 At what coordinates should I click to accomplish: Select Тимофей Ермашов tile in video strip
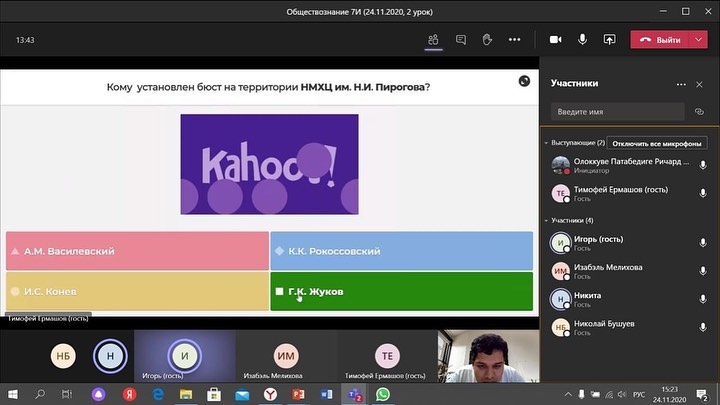point(387,356)
